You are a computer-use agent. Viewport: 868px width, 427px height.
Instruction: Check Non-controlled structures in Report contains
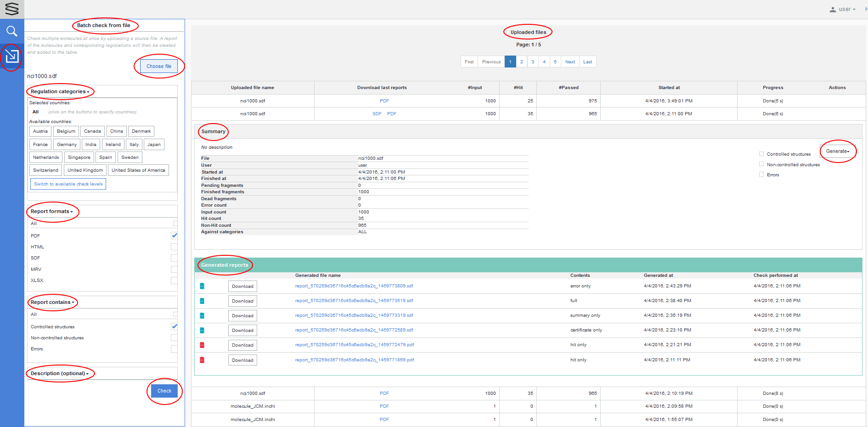(x=174, y=338)
